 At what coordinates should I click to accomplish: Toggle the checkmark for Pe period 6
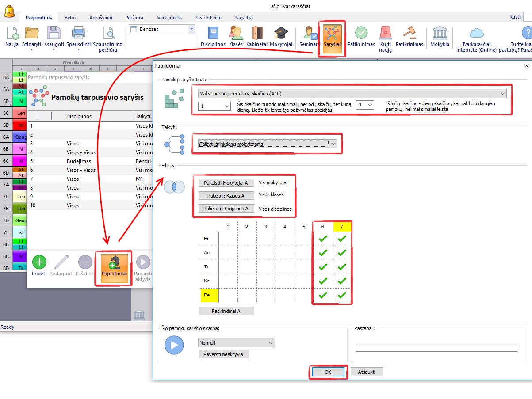pos(323,295)
